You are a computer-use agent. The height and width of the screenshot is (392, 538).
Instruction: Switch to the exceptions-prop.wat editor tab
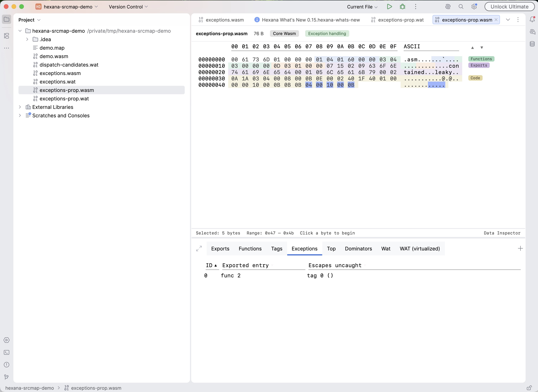tap(397, 20)
